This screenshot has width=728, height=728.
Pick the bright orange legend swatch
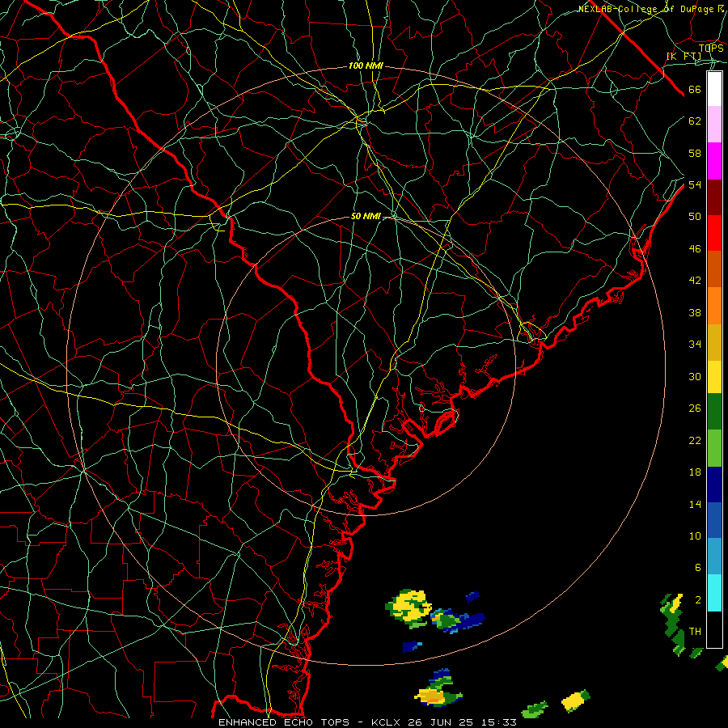714,305
